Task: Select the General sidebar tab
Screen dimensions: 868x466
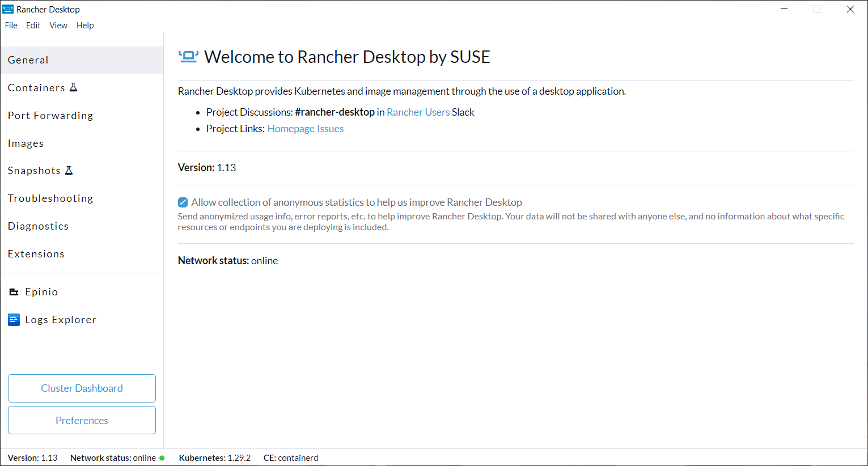Action: pos(82,60)
